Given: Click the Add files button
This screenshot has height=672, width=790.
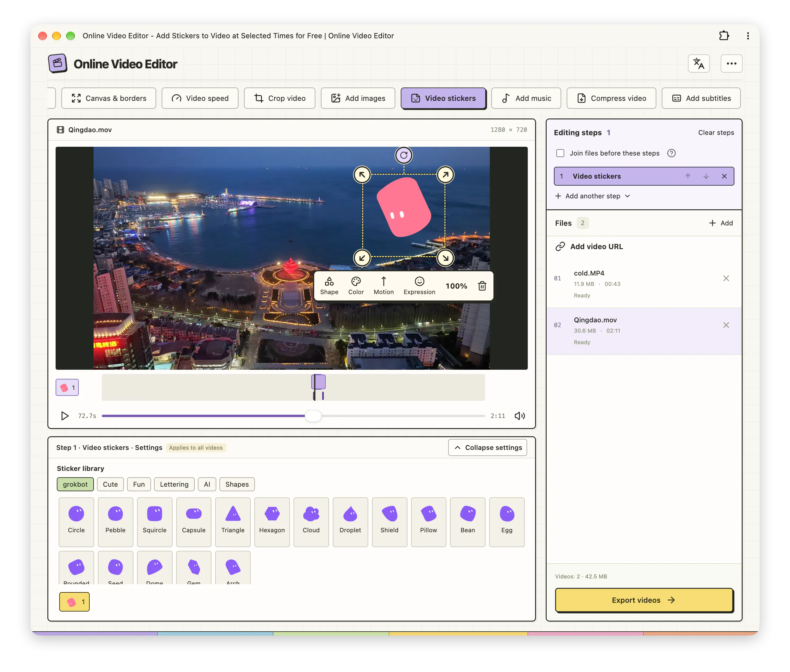Looking at the screenshot, I should tap(721, 223).
